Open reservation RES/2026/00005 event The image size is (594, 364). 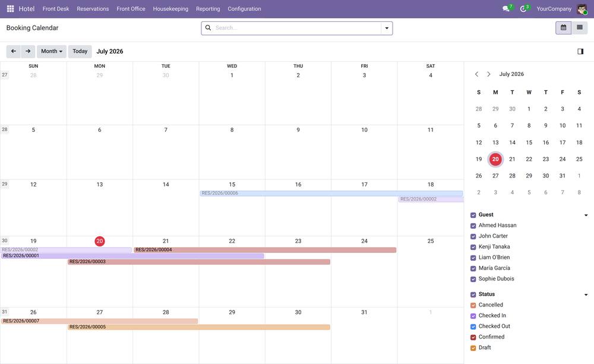point(199,327)
